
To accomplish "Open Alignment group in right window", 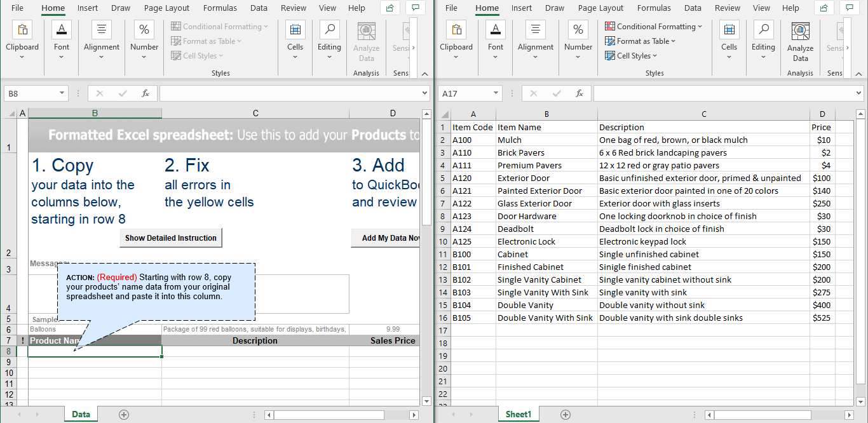I will [x=536, y=41].
